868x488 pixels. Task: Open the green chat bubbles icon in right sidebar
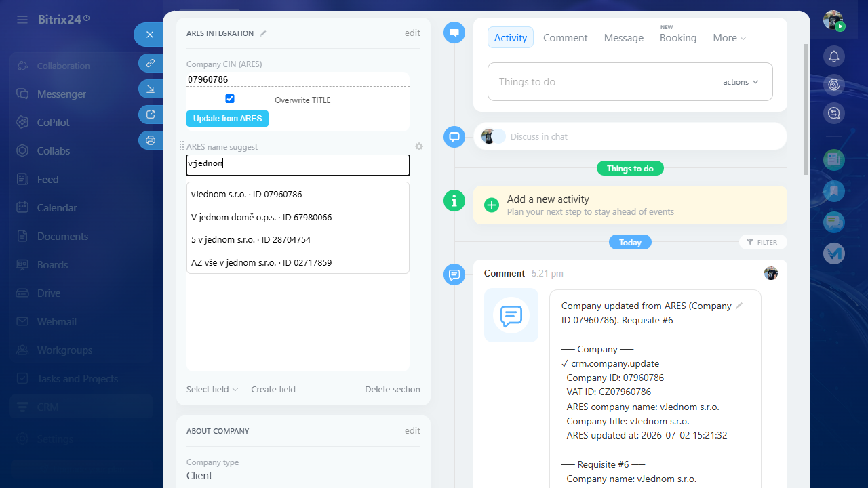(x=834, y=222)
